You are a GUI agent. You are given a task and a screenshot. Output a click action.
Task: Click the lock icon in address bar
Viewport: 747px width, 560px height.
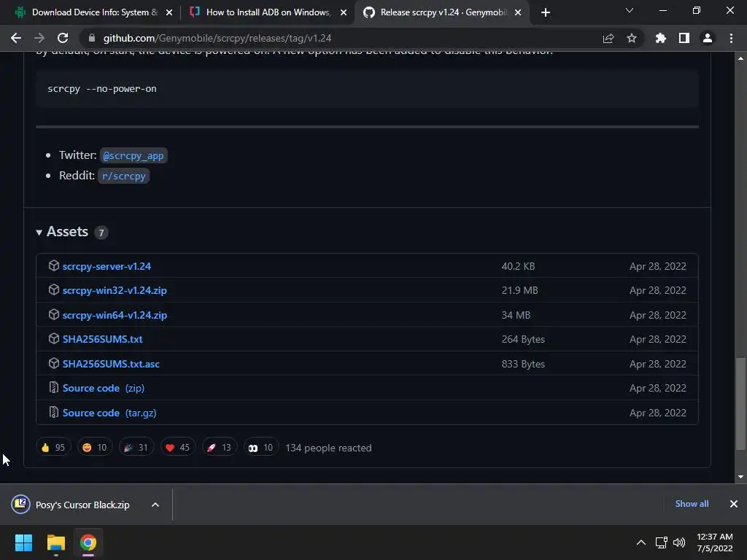[x=92, y=38]
